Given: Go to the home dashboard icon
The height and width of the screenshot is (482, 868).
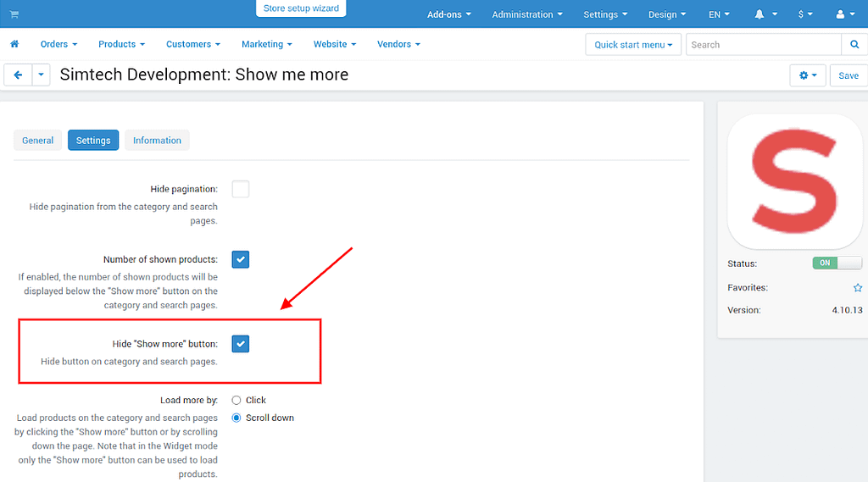Looking at the screenshot, I should pyautogui.click(x=14, y=44).
